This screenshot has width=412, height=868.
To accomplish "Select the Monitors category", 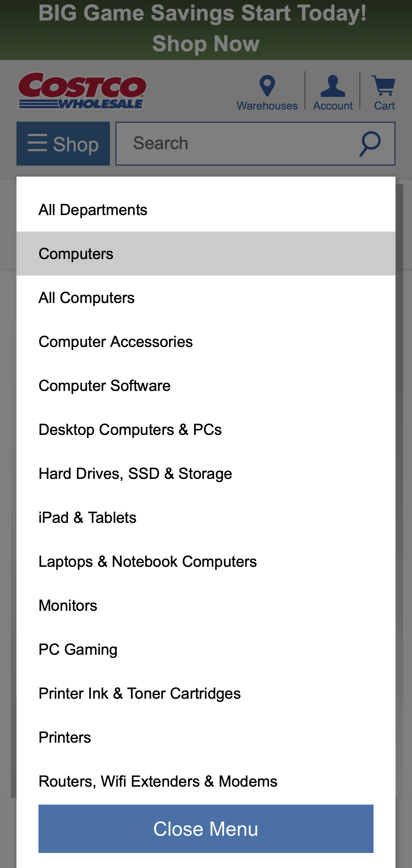I will coord(68,605).
